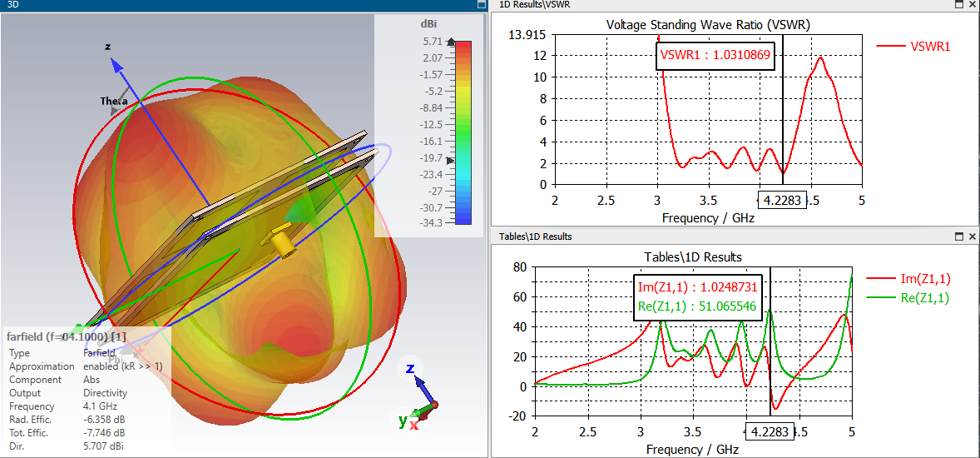Select the top arrow on dBi color scale
Screen dimensions: 980x458
coord(450,42)
